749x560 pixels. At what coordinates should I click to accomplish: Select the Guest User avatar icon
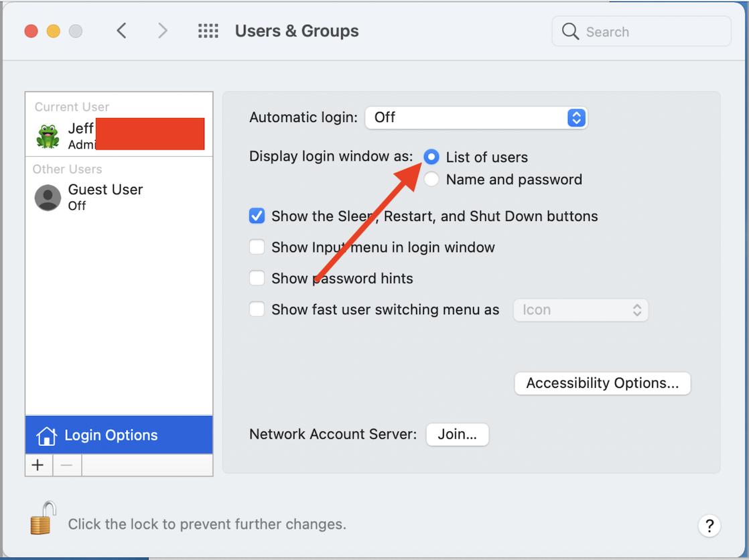pos(48,198)
